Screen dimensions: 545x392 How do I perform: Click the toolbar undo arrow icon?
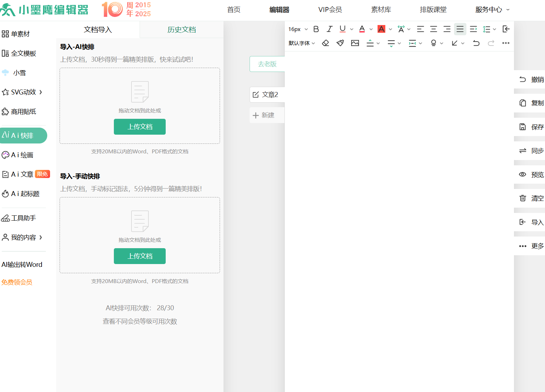[476, 43]
